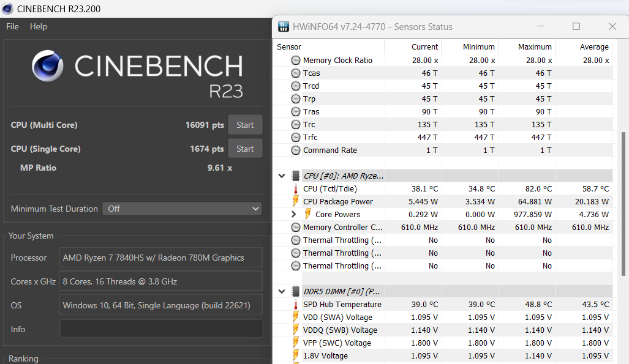Click the 64.881 W maximum package power value
Viewport: 629px width, 364px height.
pos(535,202)
